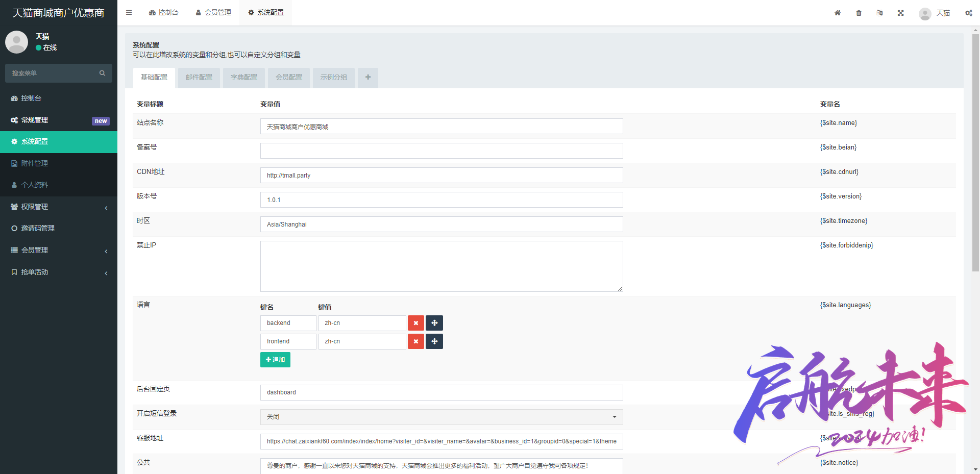Delete the frontend language row
This screenshot has width=980, height=474.
416,341
